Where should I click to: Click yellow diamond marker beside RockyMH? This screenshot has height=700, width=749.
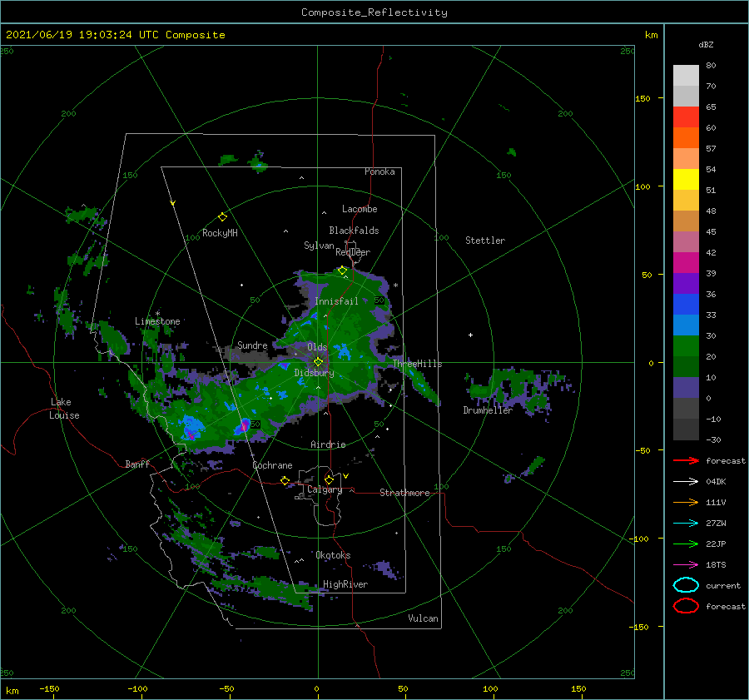pos(222,217)
